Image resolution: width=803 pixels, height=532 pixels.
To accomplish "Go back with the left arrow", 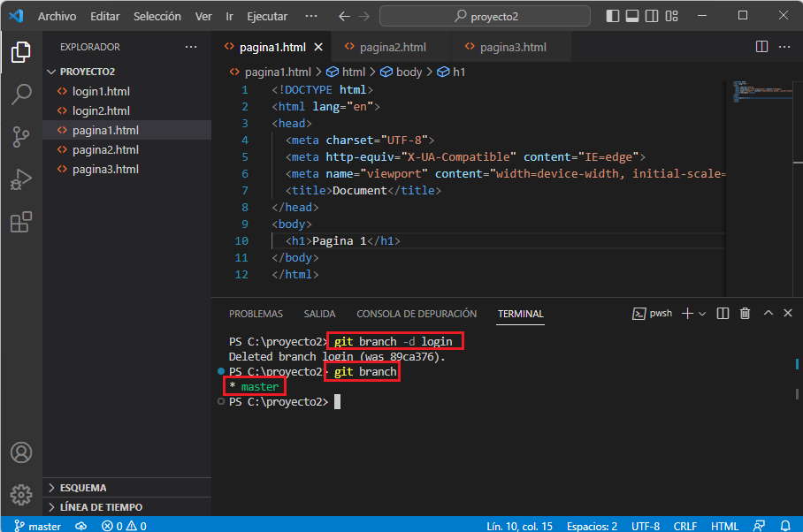I will (344, 17).
